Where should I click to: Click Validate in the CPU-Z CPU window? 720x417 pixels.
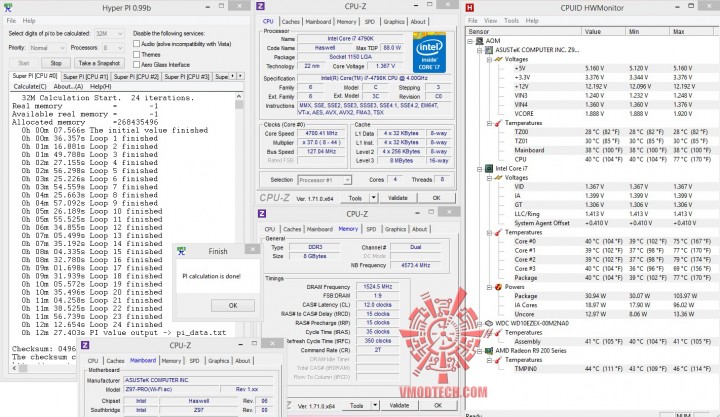[x=398, y=198]
